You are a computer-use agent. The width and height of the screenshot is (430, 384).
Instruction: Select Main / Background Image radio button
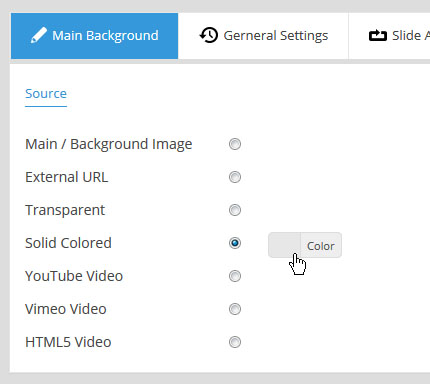pos(235,144)
